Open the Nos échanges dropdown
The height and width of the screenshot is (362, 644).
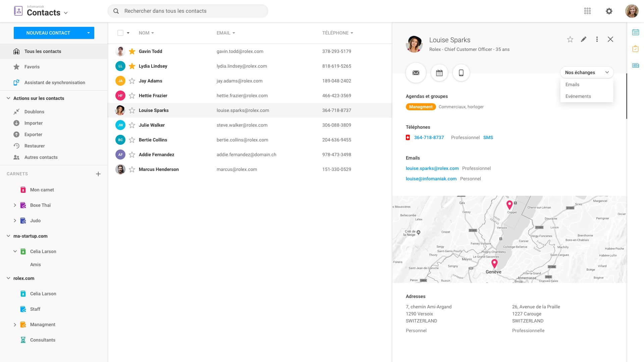coord(586,72)
